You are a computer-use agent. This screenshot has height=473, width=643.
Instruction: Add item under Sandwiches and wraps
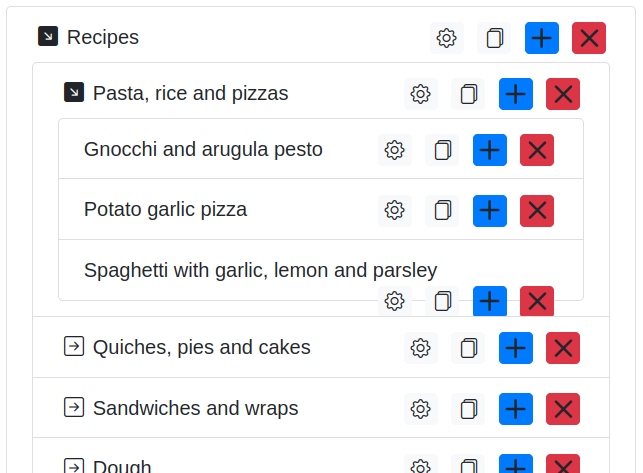[x=515, y=409]
